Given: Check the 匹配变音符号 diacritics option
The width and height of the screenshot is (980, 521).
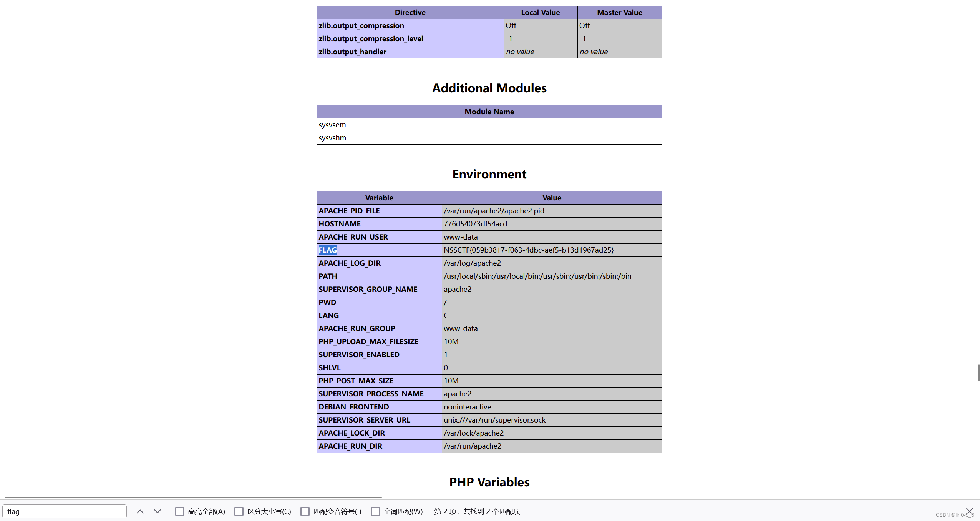Looking at the screenshot, I should pos(305,511).
